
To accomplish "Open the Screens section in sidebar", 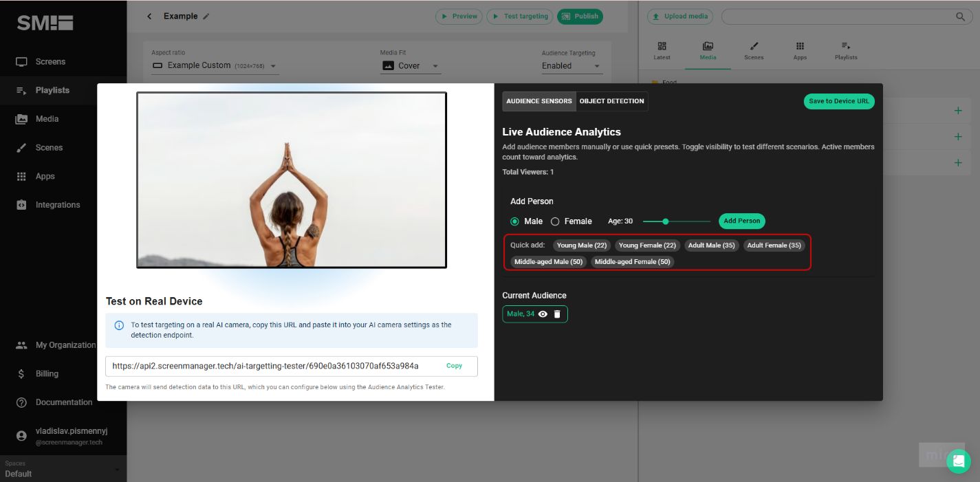I will (51, 62).
